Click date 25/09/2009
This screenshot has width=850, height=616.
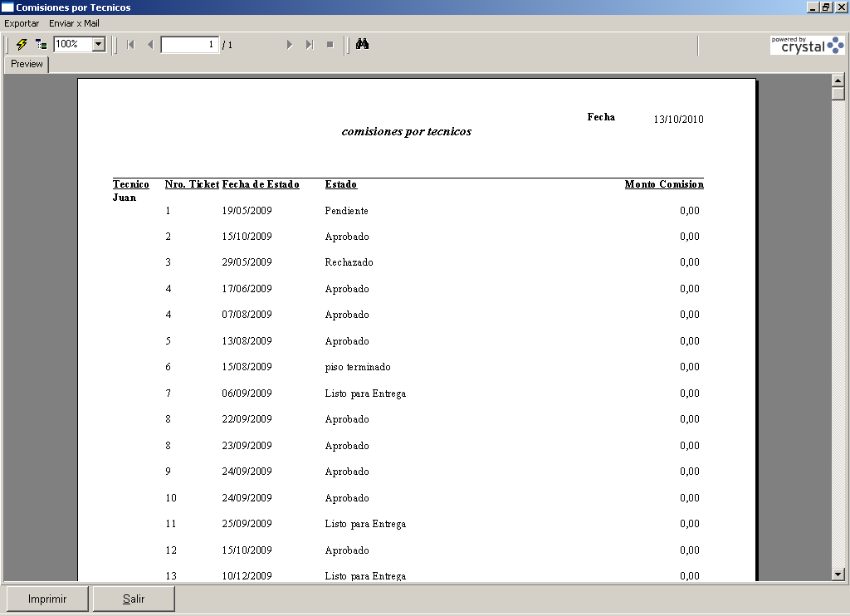tap(247, 524)
